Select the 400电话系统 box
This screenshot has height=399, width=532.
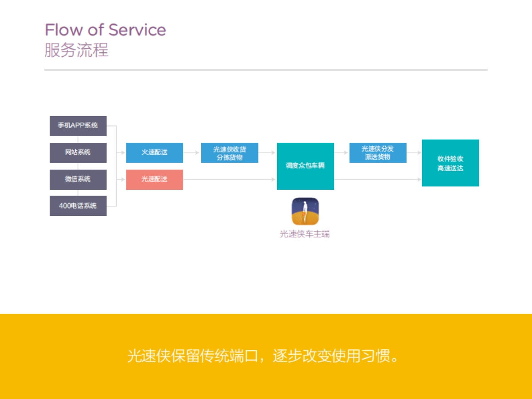[78, 206]
